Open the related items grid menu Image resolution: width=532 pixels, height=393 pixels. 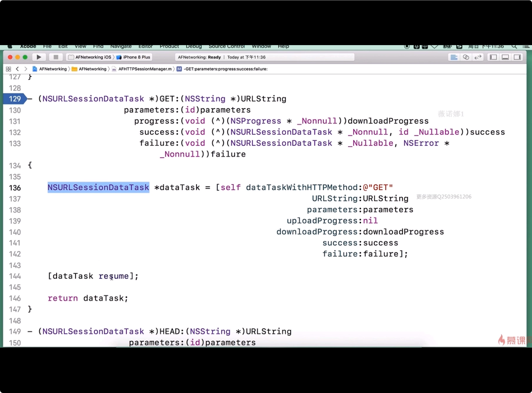pos(8,69)
